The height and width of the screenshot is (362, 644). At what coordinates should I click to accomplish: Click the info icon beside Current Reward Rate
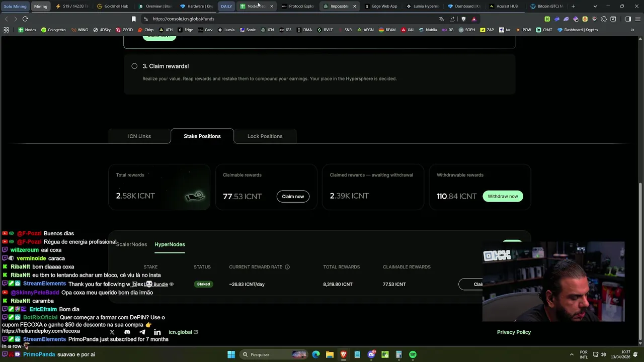(x=287, y=267)
